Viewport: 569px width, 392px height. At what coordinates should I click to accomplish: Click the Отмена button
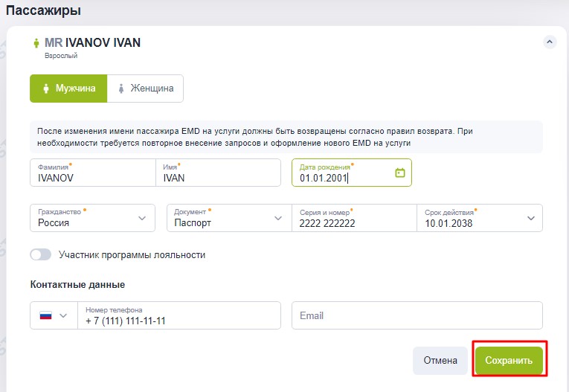pyautogui.click(x=440, y=360)
